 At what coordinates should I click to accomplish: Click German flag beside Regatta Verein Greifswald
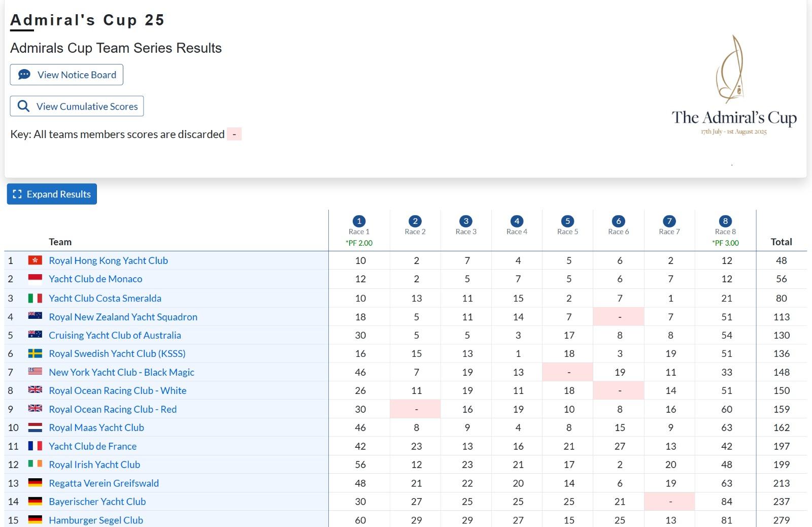tap(35, 483)
